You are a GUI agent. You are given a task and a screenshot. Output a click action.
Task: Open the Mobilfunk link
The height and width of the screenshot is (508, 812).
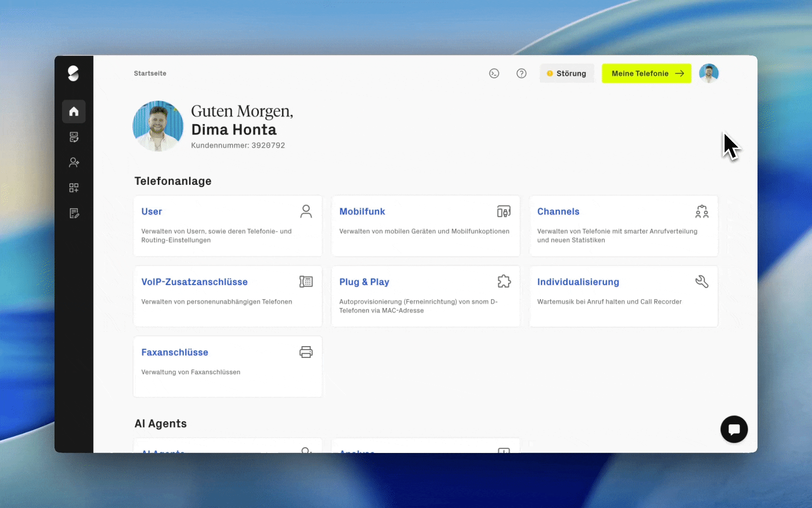coord(362,212)
